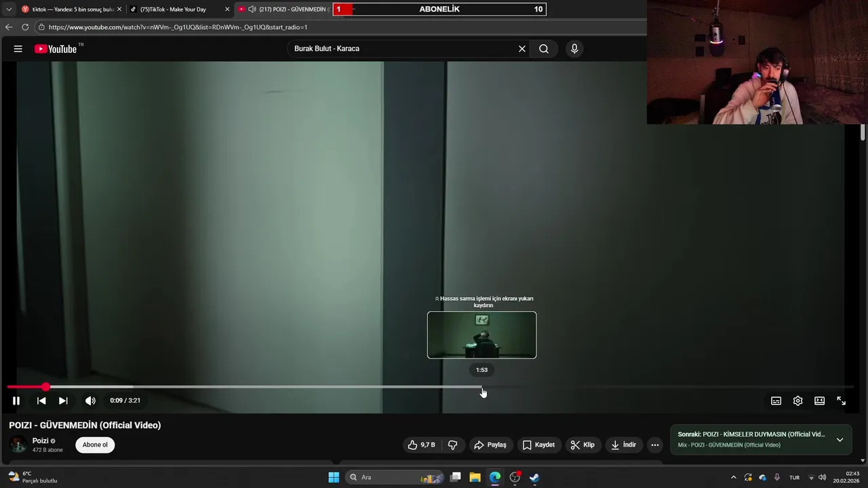Viewport: 868px width, 488px height.
Task: Open network settings from Wi-Fi tray icon
Action: pyautogui.click(x=811, y=477)
